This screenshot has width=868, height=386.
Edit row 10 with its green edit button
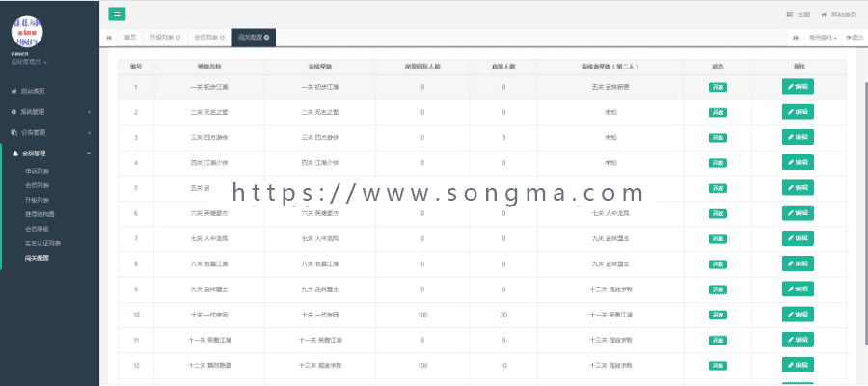tap(798, 315)
